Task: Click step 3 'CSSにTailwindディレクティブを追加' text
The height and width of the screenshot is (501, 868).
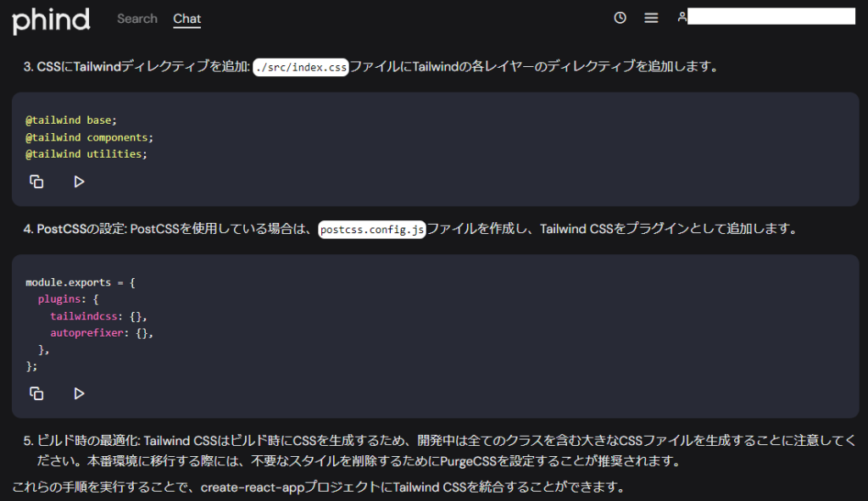Action: [143, 66]
